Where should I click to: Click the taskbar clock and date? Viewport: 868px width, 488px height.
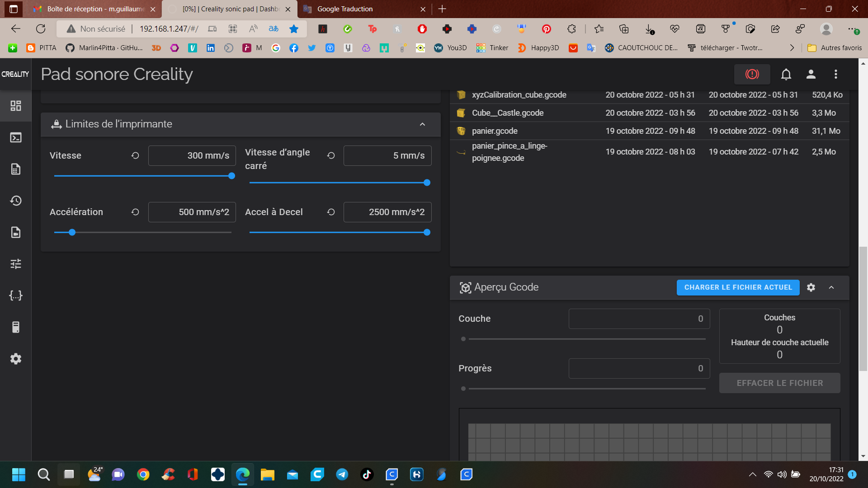pos(826,474)
